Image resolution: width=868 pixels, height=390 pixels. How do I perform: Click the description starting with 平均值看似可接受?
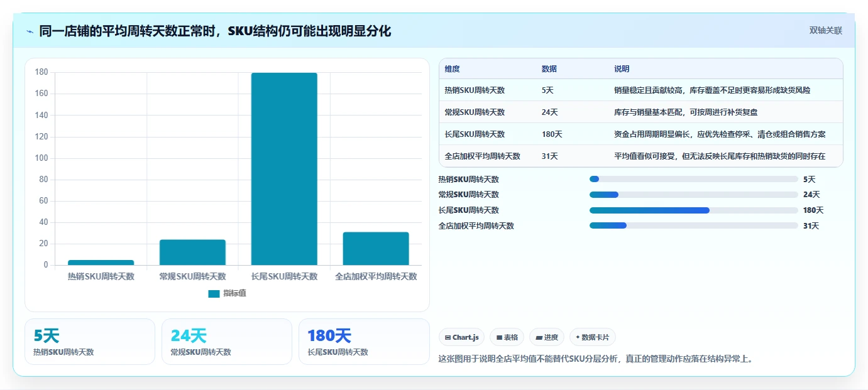click(720, 156)
